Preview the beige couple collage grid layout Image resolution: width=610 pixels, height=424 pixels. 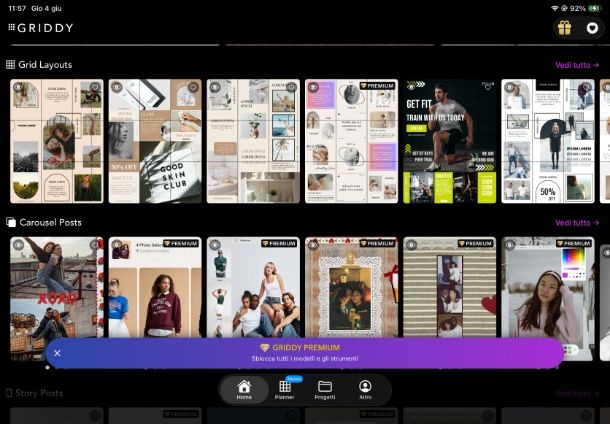click(19, 87)
